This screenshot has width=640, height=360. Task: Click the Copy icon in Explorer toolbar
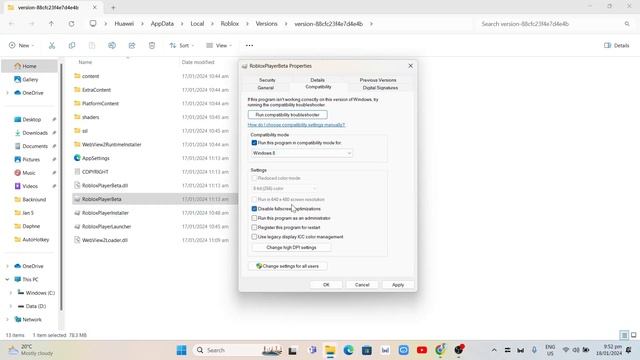tap(72, 45)
